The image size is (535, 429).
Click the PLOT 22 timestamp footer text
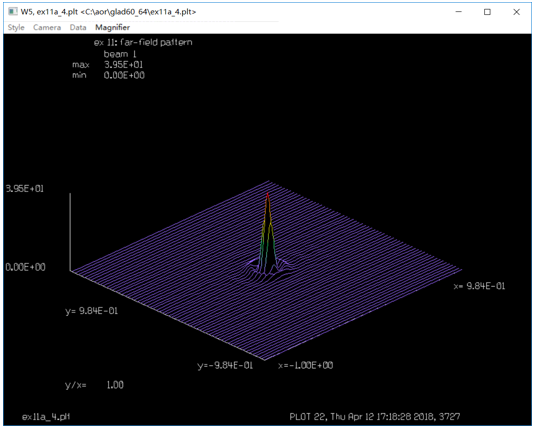pyautogui.click(x=375, y=417)
